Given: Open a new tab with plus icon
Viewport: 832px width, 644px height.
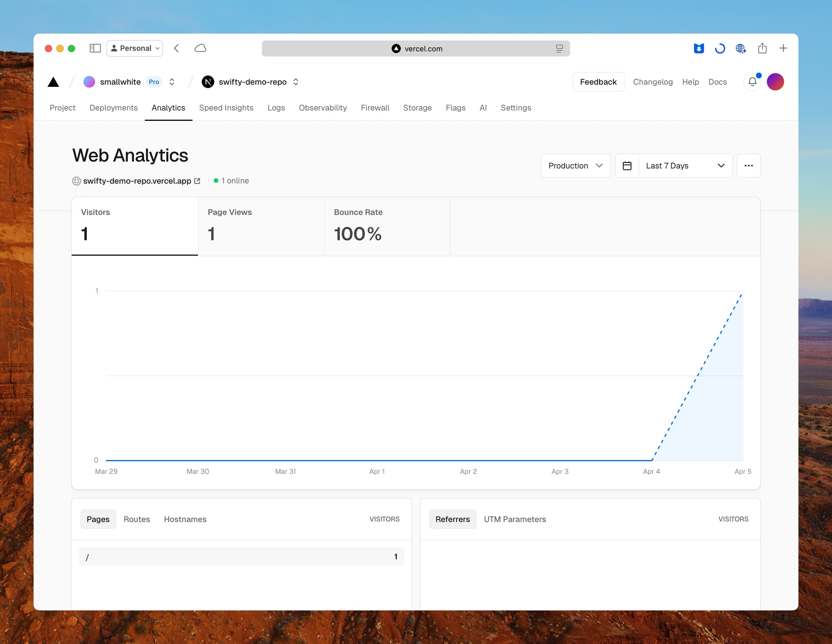Looking at the screenshot, I should pyautogui.click(x=783, y=49).
